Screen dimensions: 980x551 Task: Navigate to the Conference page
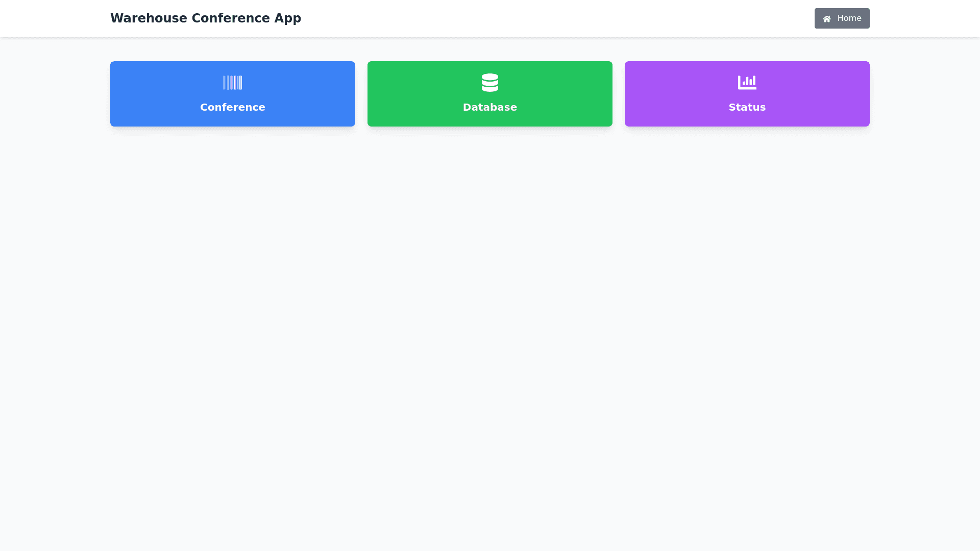click(x=233, y=94)
